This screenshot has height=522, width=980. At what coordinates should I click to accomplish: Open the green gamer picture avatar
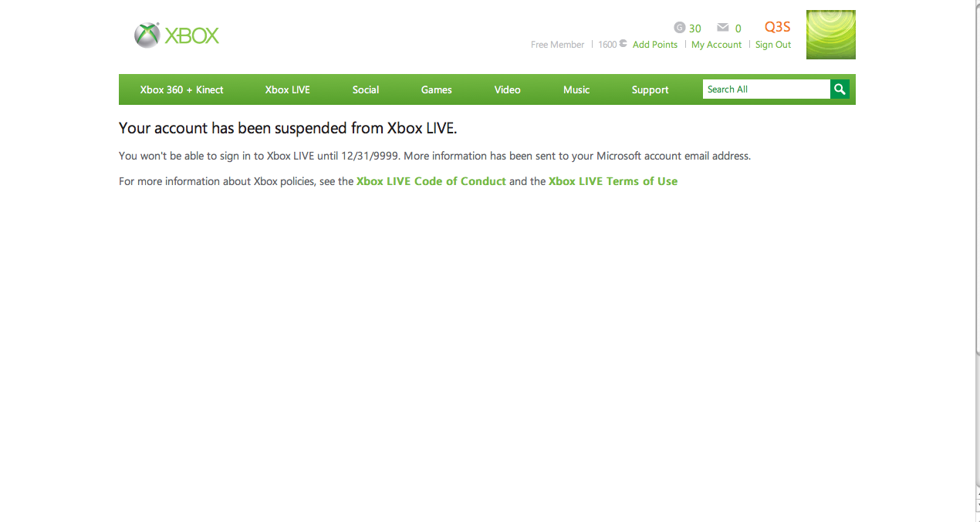(831, 35)
